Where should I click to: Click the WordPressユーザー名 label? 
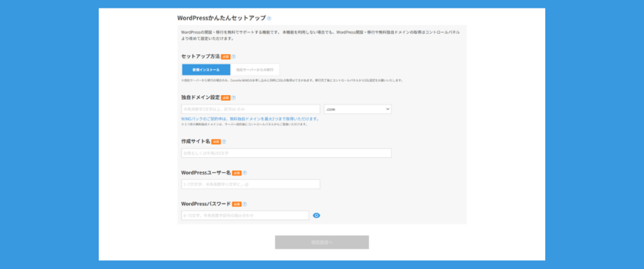[x=206, y=173]
